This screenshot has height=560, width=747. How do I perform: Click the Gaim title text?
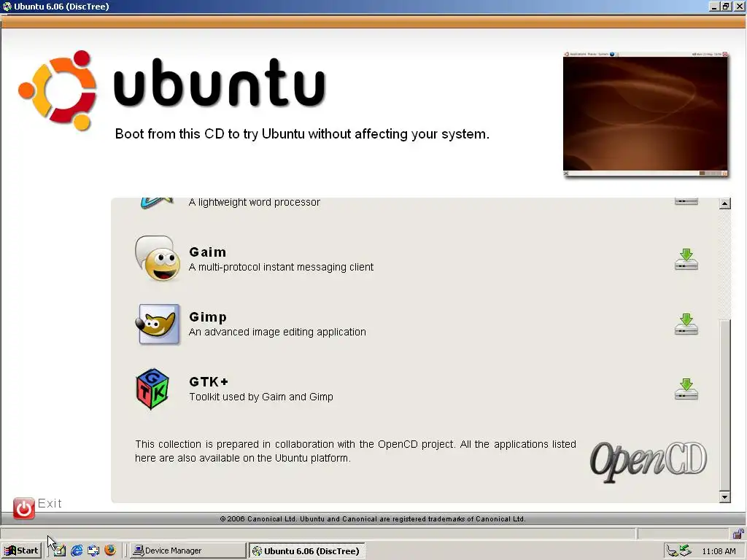tap(207, 252)
